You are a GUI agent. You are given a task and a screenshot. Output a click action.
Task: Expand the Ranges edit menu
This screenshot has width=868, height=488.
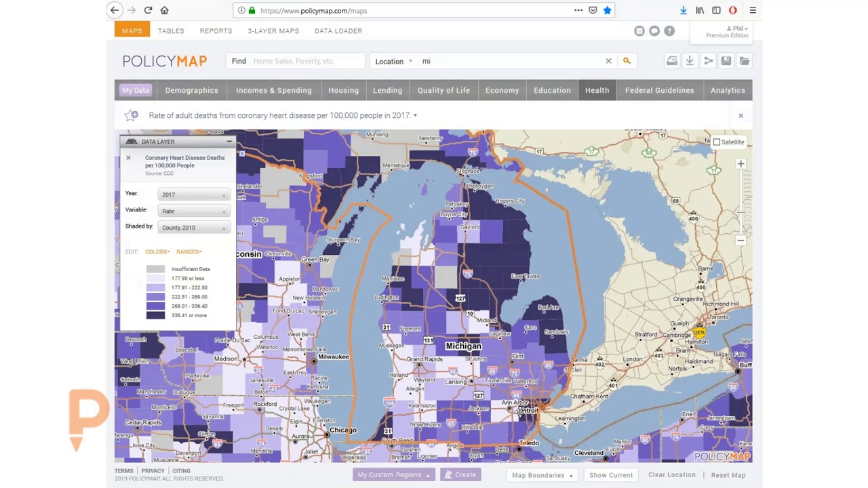[189, 251]
